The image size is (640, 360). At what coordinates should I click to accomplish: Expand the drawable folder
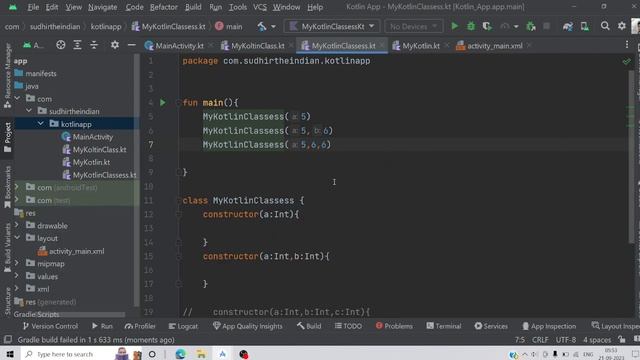(x=17, y=225)
